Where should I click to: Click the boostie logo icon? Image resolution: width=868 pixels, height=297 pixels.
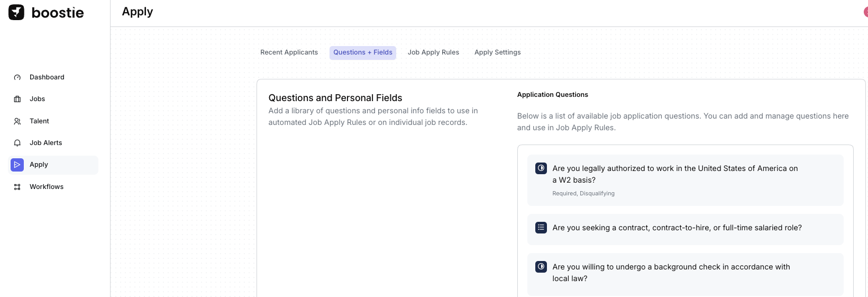(x=16, y=12)
